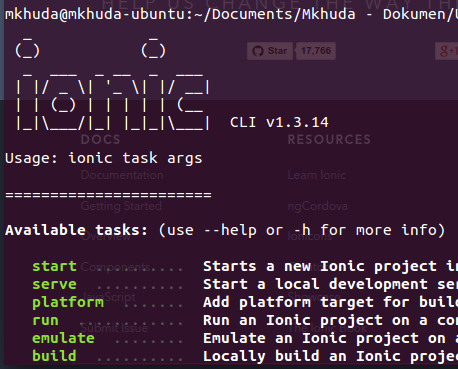Click the 'CLI v1.3.14' version text
Viewport: 458px width, 369px height.
click(x=279, y=122)
